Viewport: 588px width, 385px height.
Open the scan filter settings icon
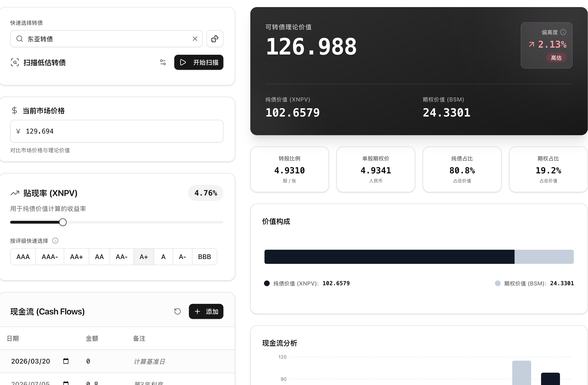[x=163, y=62]
